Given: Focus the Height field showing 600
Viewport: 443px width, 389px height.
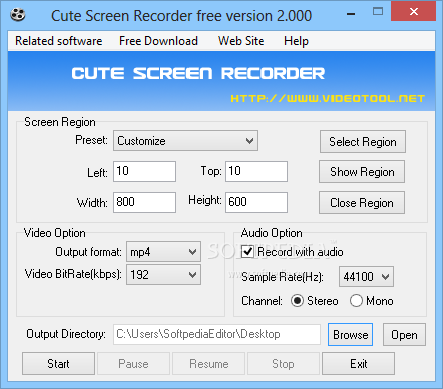Looking at the screenshot, I should 256,202.
